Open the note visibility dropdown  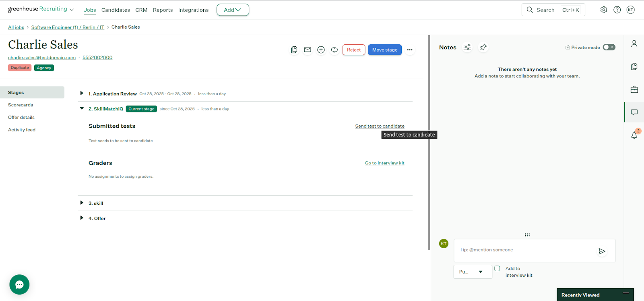click(x=473, y=272)
